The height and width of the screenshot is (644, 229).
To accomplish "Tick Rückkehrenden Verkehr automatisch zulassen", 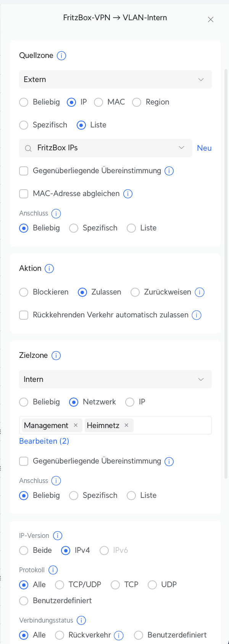I will (24, 315).
